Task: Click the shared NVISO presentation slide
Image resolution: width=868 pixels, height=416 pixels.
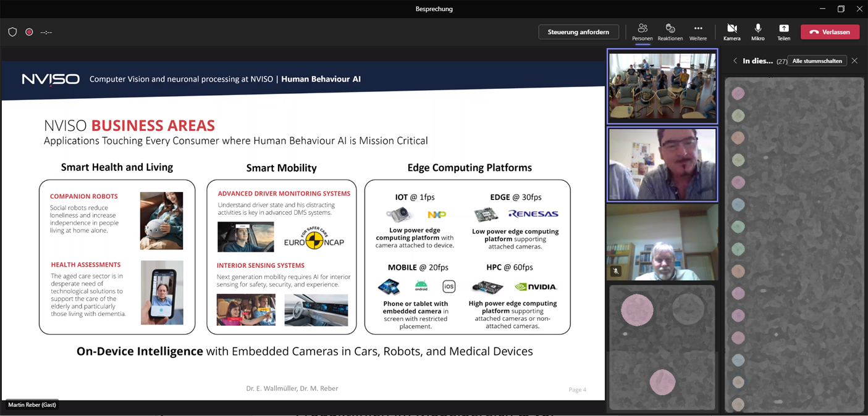Action: tap(303, 235)
